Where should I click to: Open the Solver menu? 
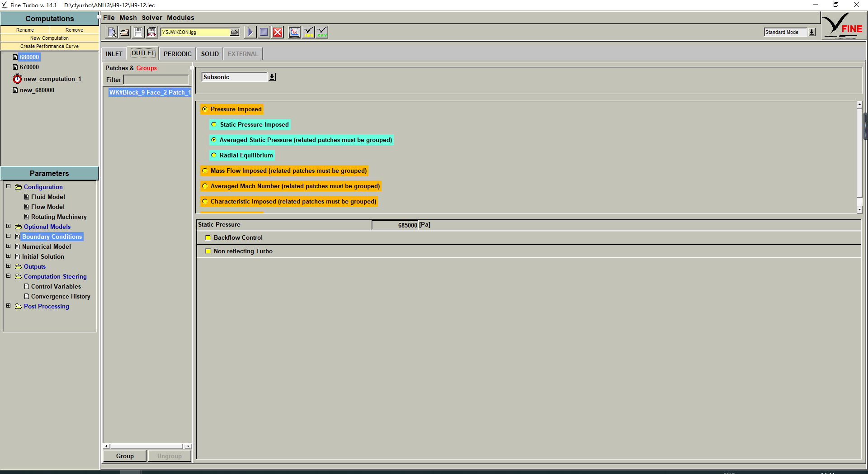pyautogui.click(x=152, y=18)
